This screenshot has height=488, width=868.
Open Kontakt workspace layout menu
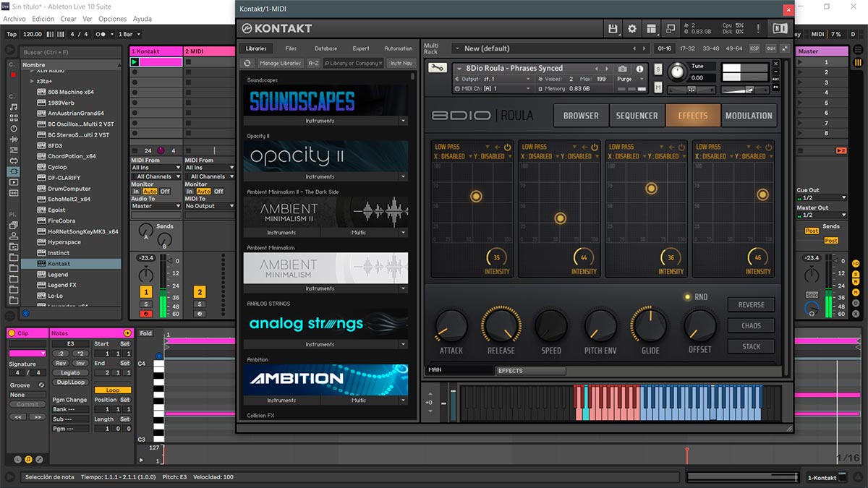coord(651,29)
